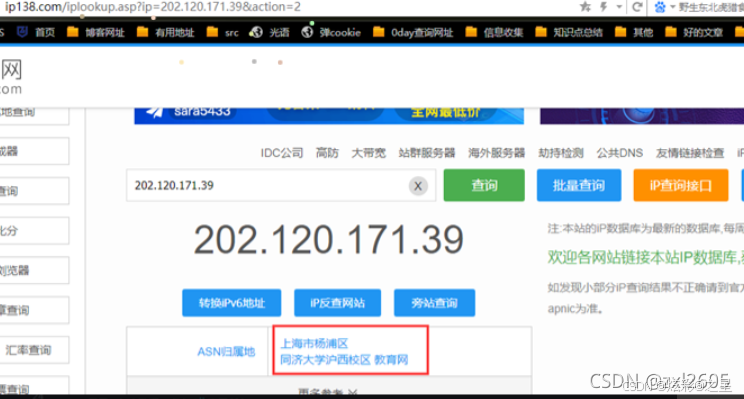Click the 劫持检测 link

[x=560, y=153]
